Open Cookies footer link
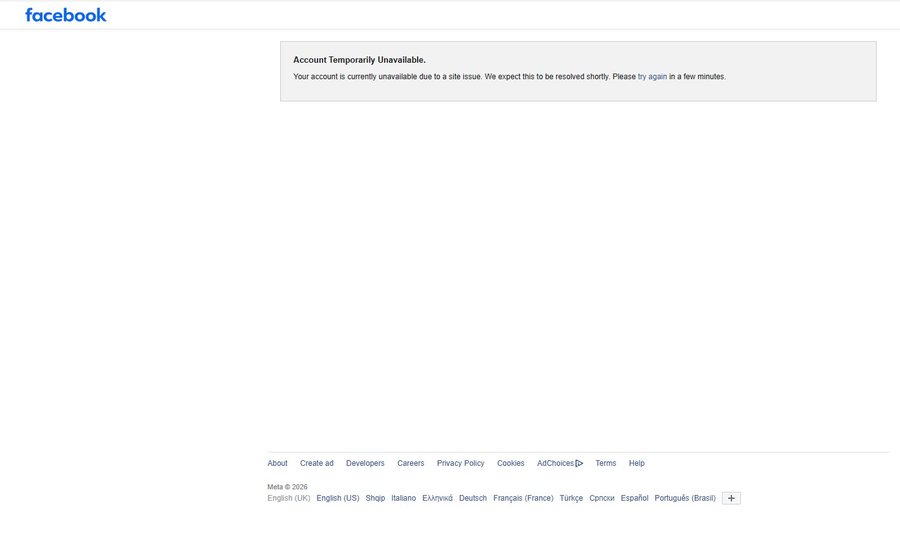Viewport: 900px width, 547px height. pos(510,463)
